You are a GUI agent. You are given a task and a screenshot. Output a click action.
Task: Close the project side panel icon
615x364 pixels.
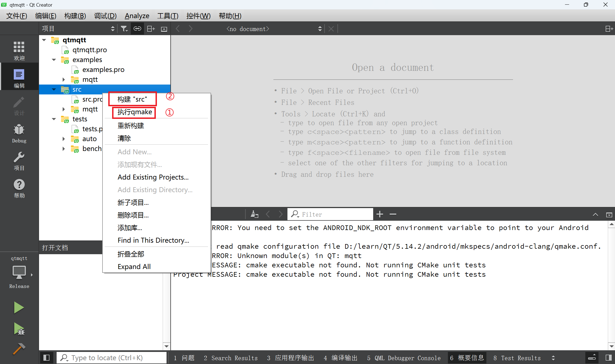pyautogui.click(x=164, y=29)
